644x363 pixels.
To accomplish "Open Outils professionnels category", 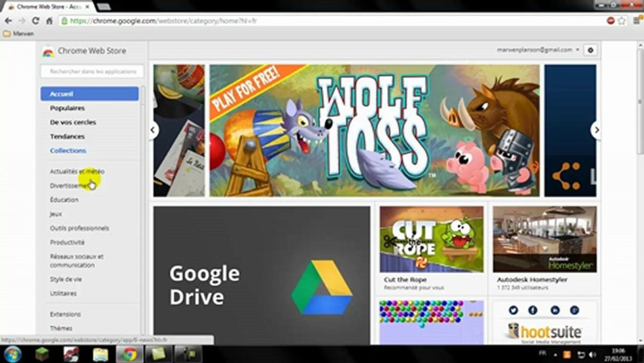I will coord(80,228).
